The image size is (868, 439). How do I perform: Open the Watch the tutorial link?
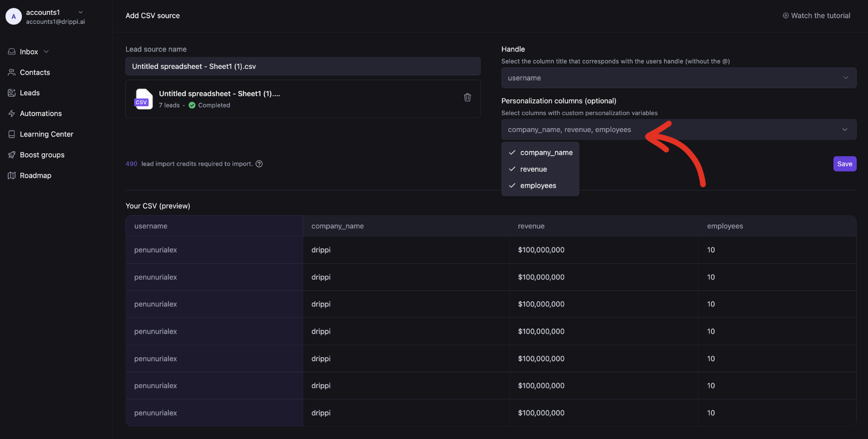[x=816, y=16]
